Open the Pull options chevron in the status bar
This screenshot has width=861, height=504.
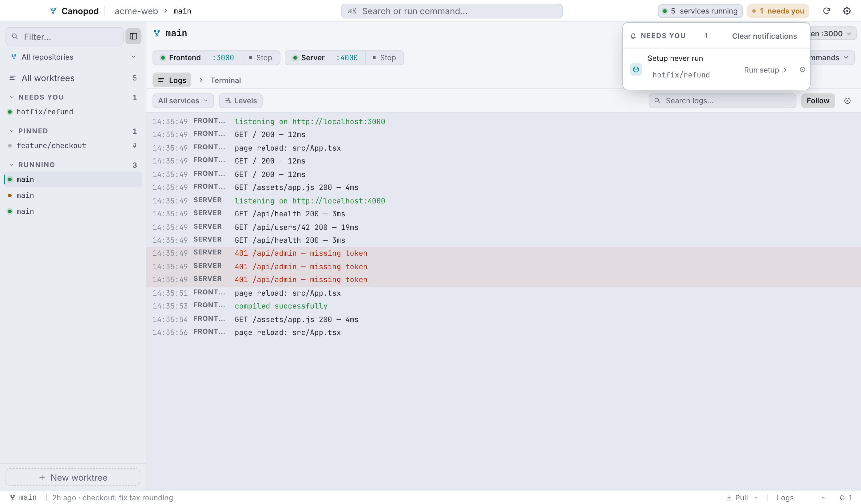(756, 498)
